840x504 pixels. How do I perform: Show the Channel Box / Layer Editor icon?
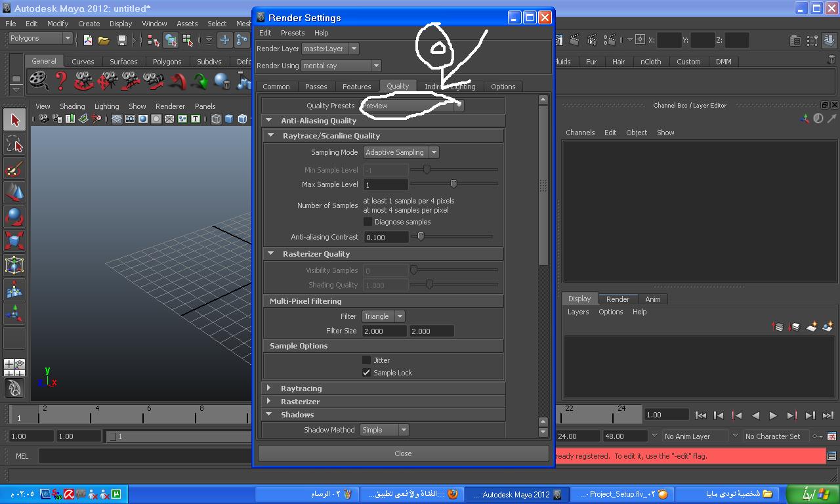[829, 40]
